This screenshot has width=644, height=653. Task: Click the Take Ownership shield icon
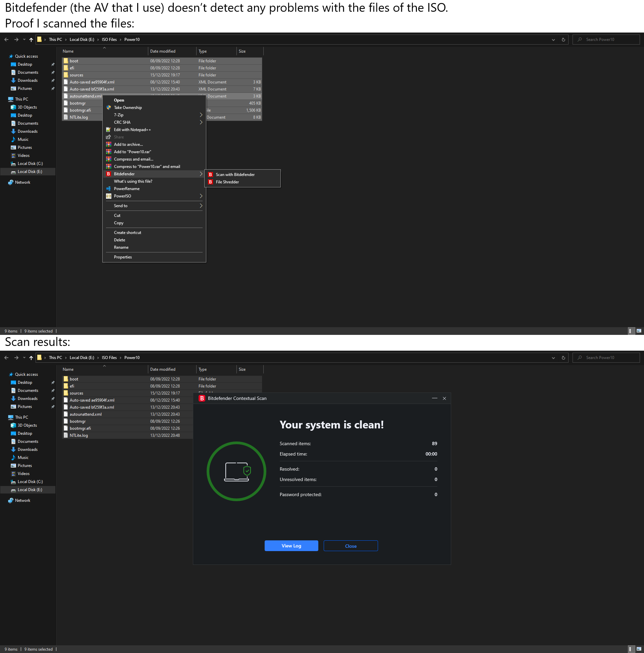coord(109,108)
